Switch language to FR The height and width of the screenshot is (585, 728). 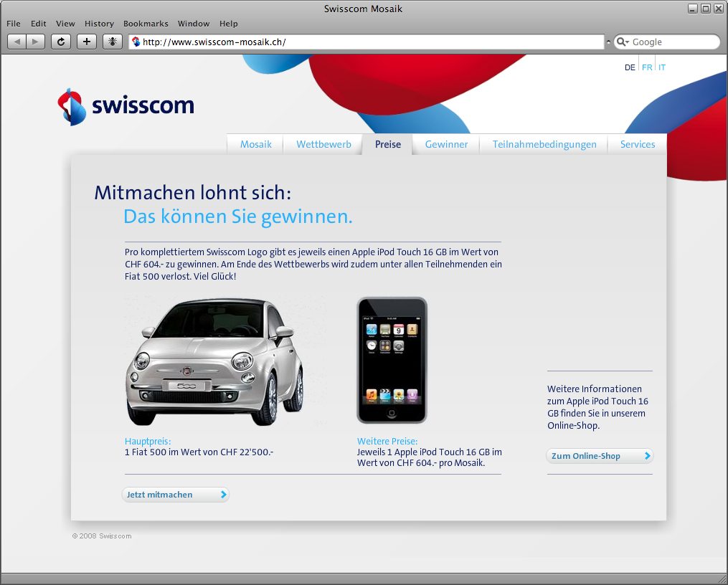click(x=647, y=67)
